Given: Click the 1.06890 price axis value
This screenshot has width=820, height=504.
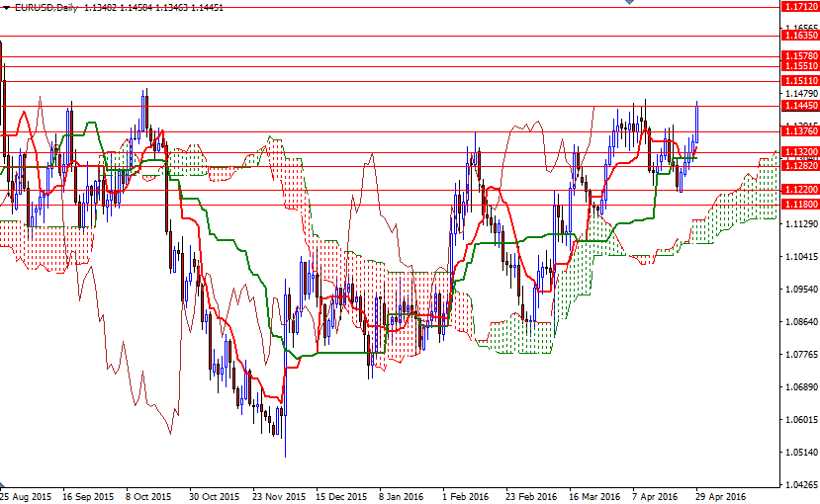Looking at the screenshot, I should (802, 387).
